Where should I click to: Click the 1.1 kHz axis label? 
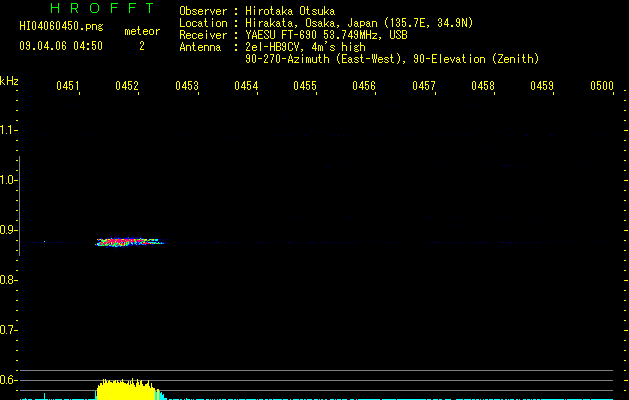pos(7,130)
